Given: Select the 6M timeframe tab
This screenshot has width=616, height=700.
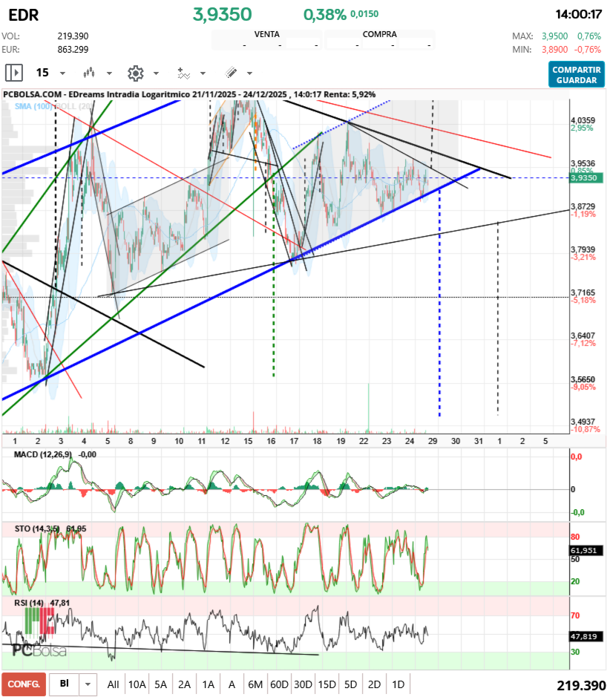Looking at the screenshot, I should 255,684.
